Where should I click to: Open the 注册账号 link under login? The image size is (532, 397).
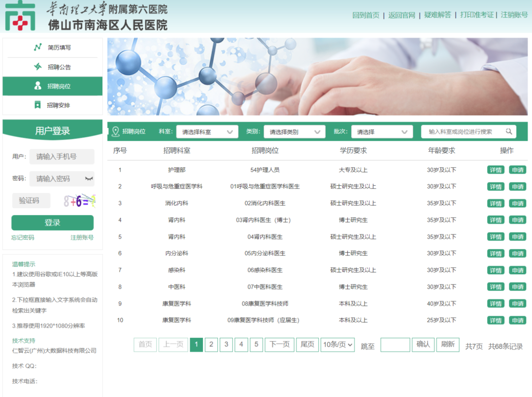tap(82, 237)
